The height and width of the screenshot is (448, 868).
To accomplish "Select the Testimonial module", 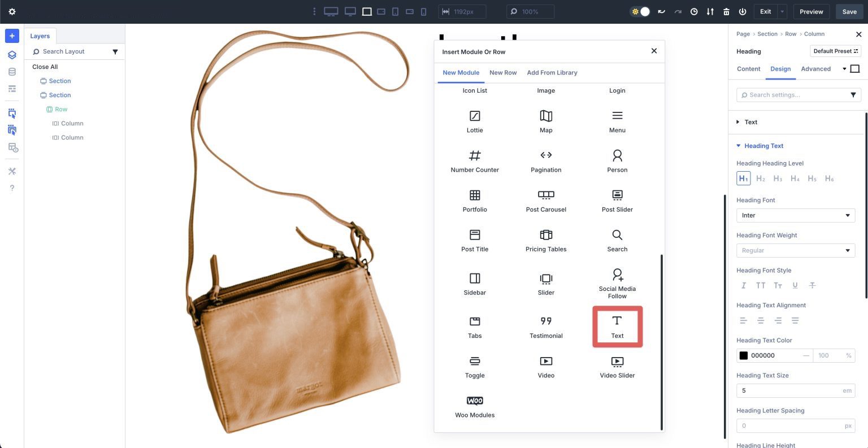I will [x=545, y=325].
